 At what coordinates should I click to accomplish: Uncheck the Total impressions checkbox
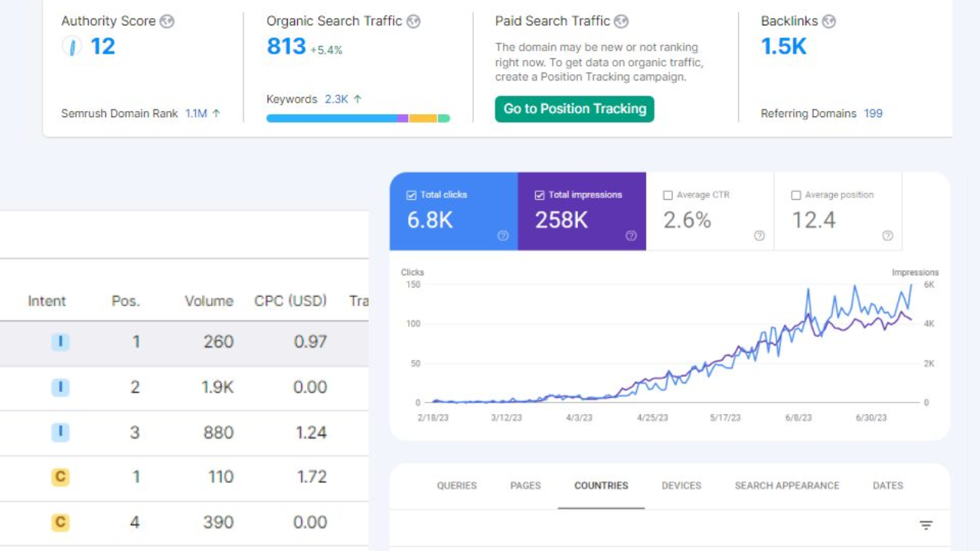coord(539,195)
